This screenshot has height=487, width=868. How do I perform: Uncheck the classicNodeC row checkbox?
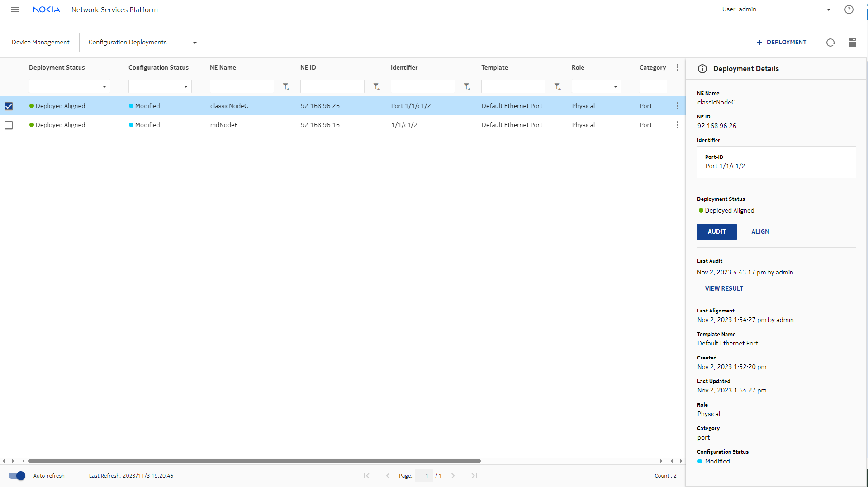(9, 106)
